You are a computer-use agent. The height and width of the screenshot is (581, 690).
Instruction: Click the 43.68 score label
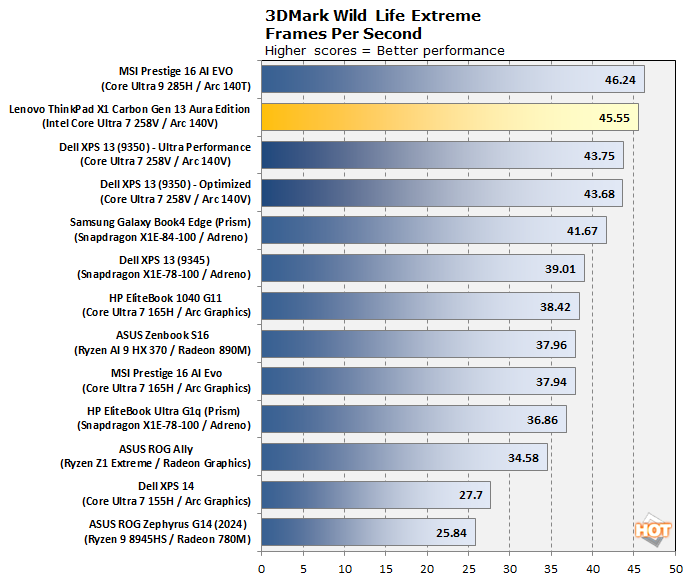(x=599, y=194)
